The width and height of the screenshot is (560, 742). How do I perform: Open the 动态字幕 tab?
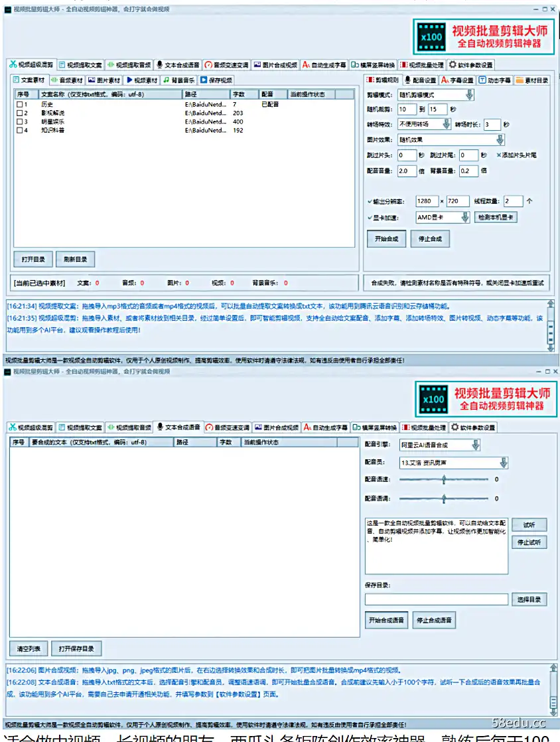point(494,80)
